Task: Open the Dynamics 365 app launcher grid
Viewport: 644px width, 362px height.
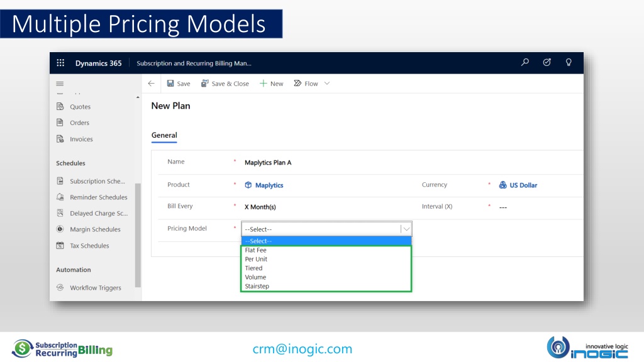Action: pyautogui.click(x=60, y=63)
